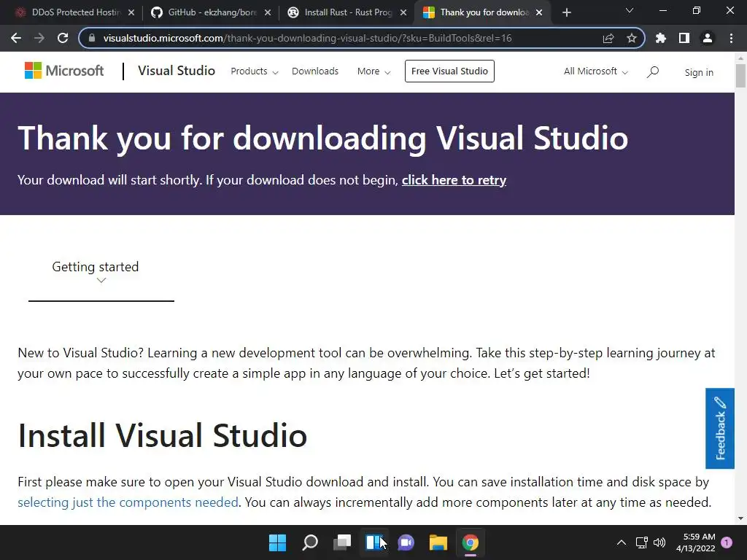Open Widgets from the taskbar

pyautogui.click(x=374, y=542)
